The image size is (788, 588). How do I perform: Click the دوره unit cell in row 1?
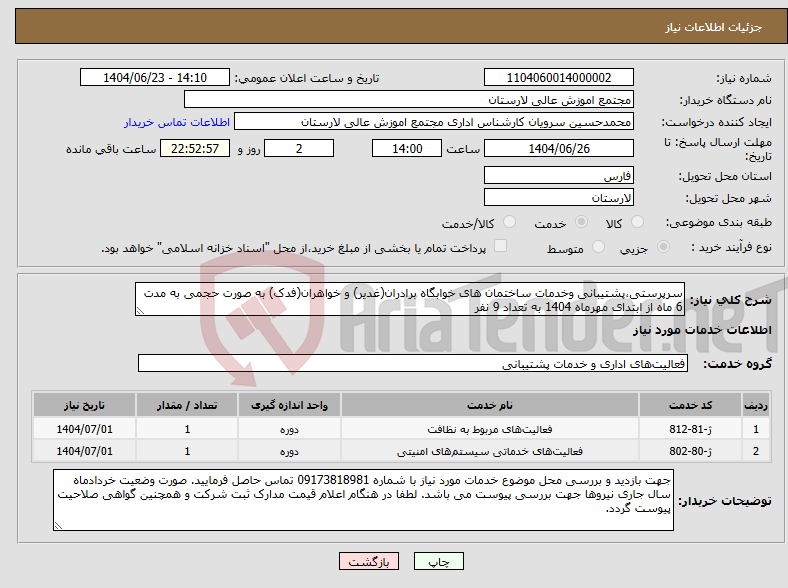coord(289,429)
